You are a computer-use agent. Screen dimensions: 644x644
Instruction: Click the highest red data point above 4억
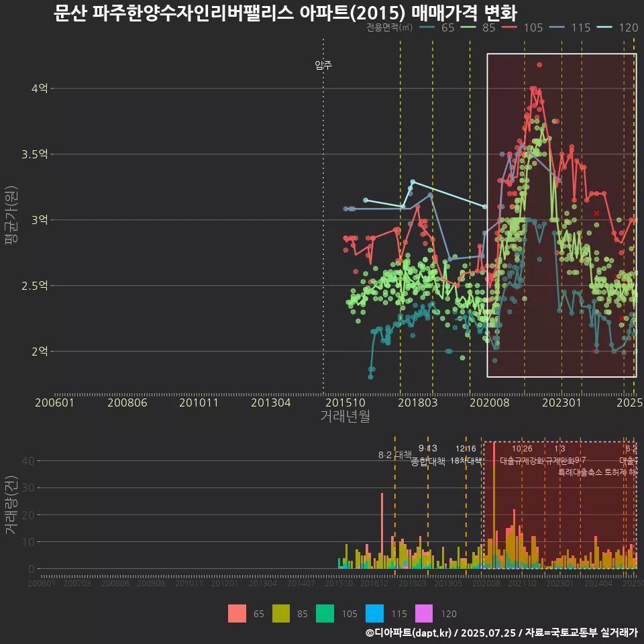pos(539,65)
